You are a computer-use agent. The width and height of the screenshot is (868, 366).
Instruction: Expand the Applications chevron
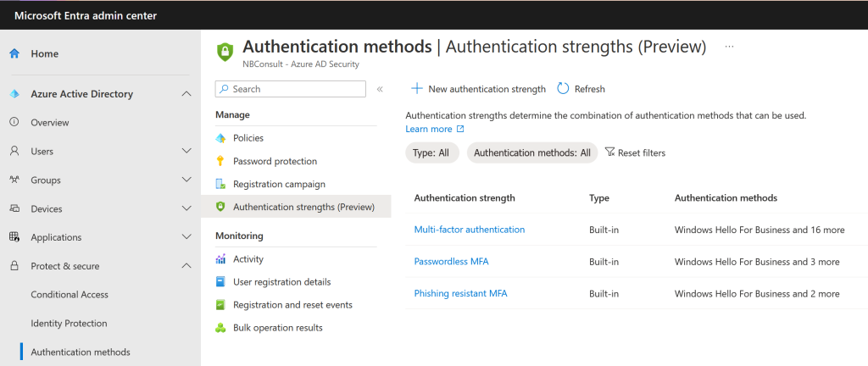point(186,237)
